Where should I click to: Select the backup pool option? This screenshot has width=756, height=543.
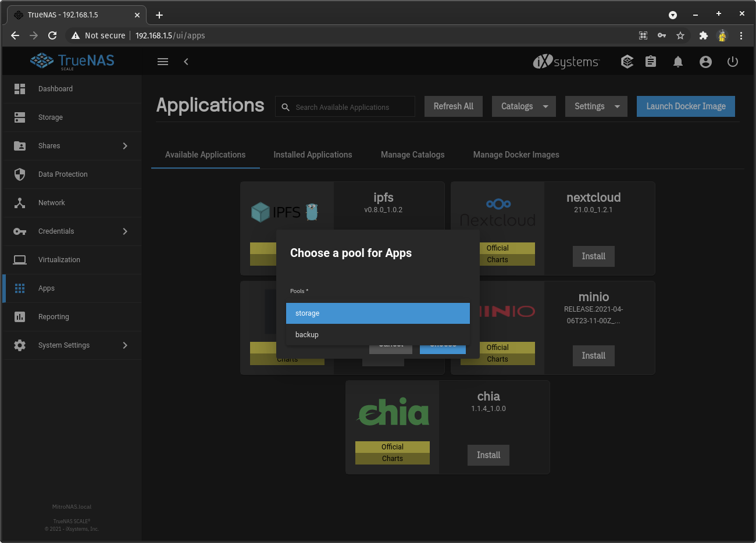(x=378, y=335)
